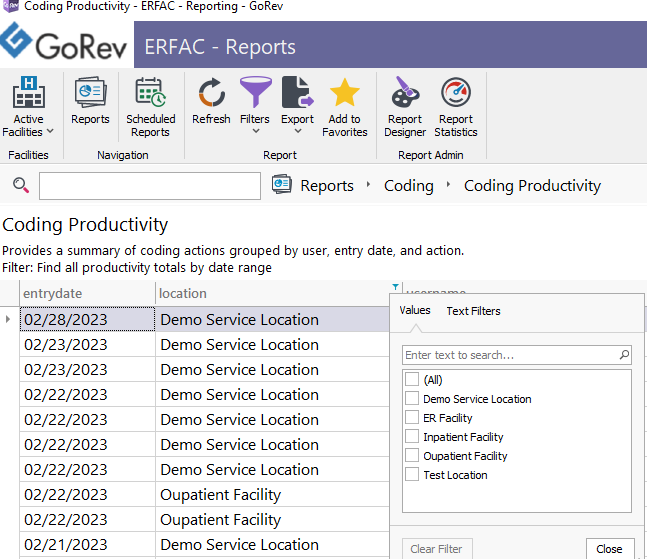647x559 pixels.
Task: Click Coding Productivity in the breadcrumb
Action: (532, 186)
